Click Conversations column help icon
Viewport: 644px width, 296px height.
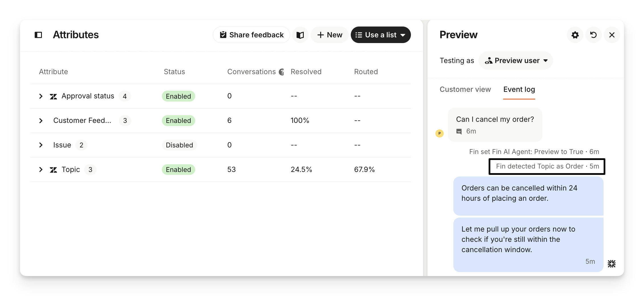click(x=282, y=72)
